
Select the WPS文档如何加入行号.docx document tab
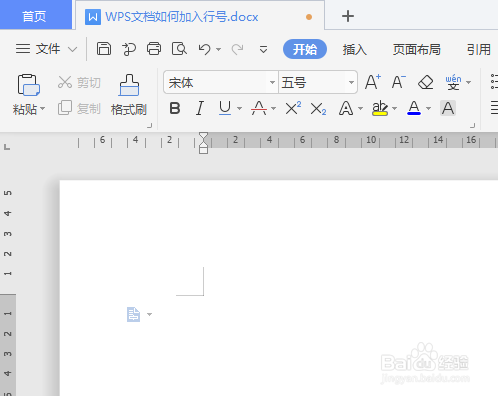tap(200, 16)
